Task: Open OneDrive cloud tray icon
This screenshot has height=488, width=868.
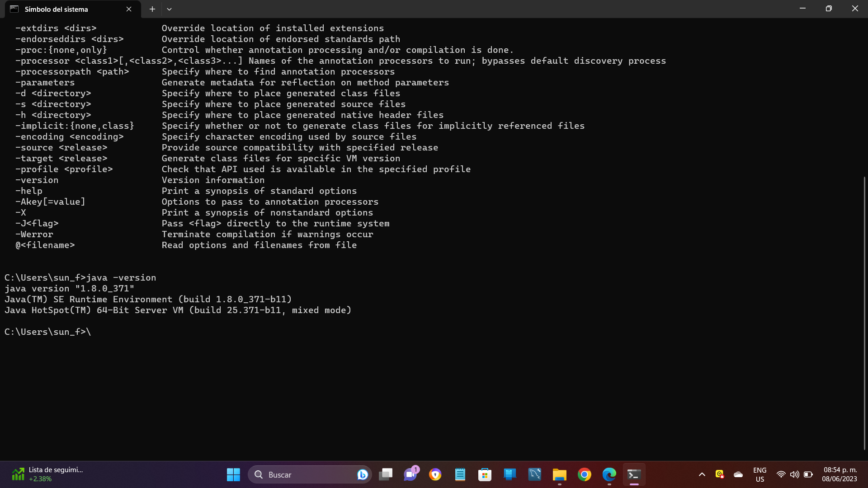Action: point(738,474)
